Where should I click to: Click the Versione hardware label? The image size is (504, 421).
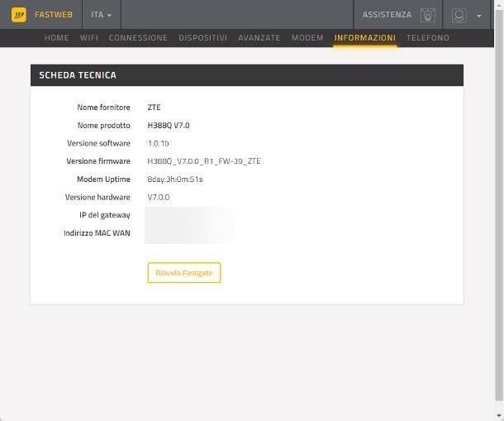coord(97,198)
